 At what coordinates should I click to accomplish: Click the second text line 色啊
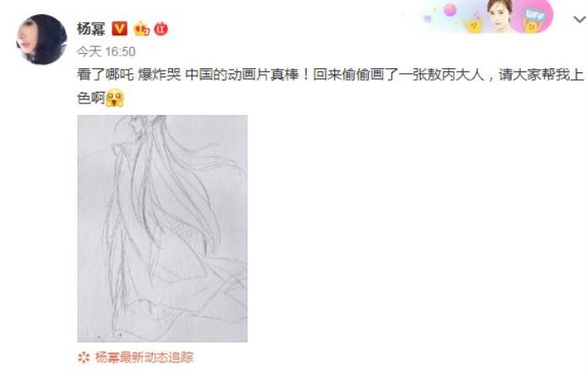(x=91, y=98)
